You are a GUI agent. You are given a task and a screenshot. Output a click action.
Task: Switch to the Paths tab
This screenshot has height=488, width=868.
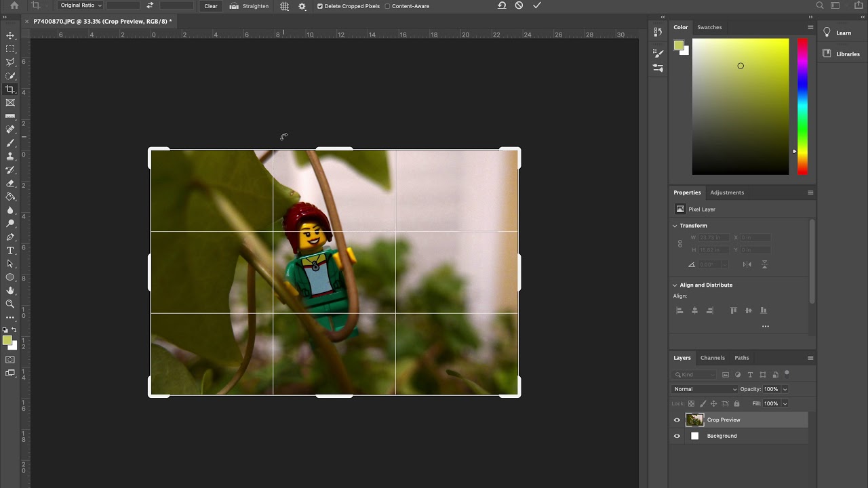(742, 358)
